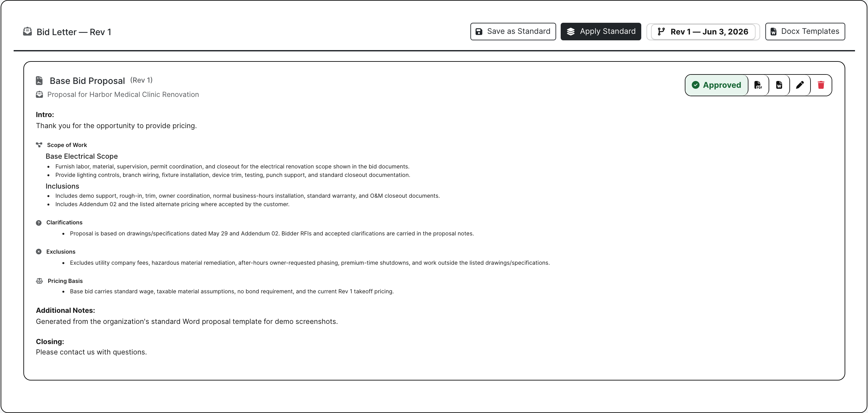This screenshot has height=413, width=868.
Task: Click 'Thank you for the opportunity to provide pricing.'
Action: 116,126
